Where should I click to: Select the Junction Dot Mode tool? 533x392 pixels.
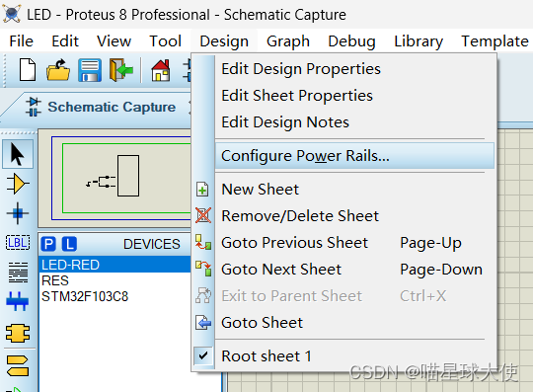18,213
